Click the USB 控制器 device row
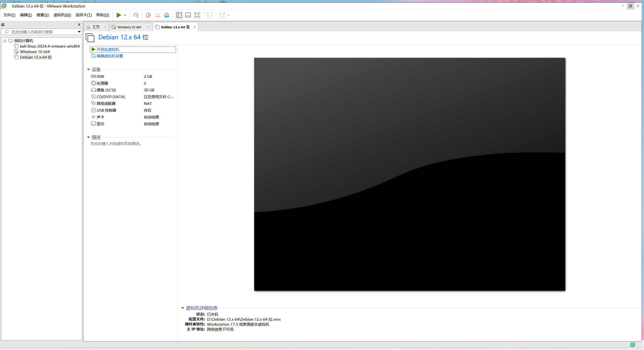The width and height of the screenshot is (644, 350). [133, 110]
